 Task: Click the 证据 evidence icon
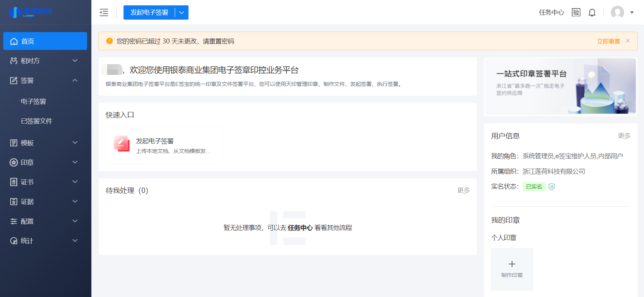(14, 201)
